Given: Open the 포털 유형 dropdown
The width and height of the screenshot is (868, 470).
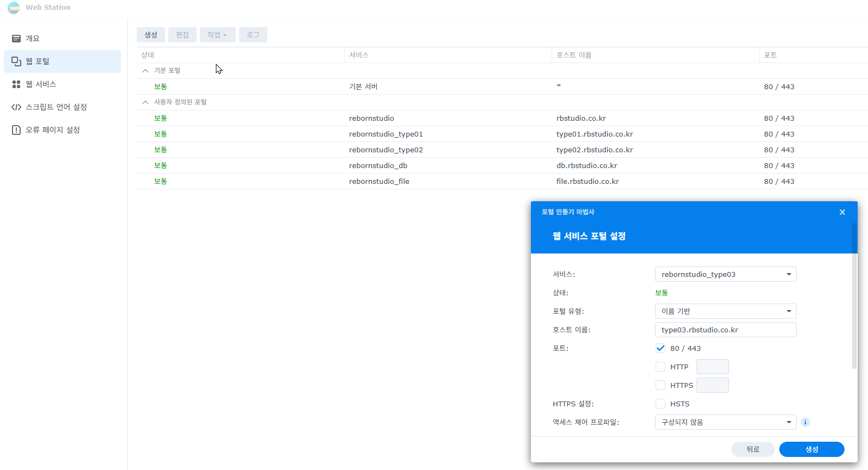Looking at the screenshot, I should (725, 311).
